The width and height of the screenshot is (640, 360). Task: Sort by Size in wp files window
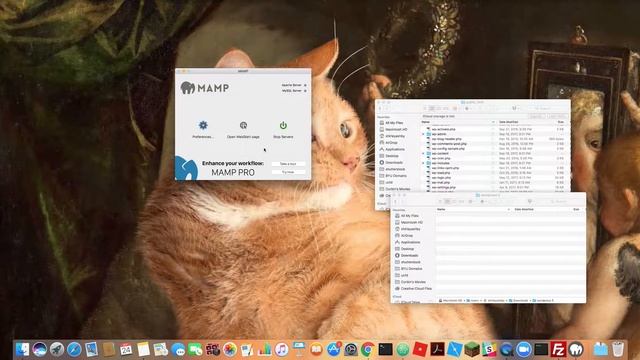click(561, 122)
